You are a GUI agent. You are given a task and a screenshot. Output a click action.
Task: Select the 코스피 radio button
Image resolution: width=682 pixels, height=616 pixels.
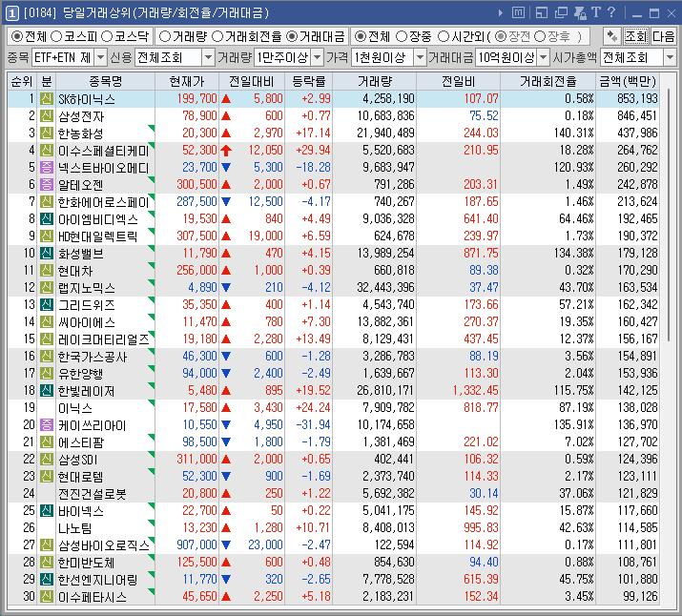point(56,36)
